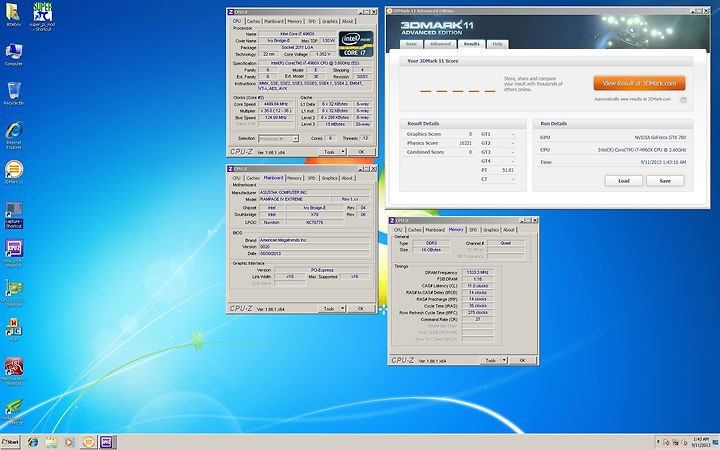Click the American Megatrends BIOS brand field
The width and height of the screenshot is (720, 450).
click(314, 240)
